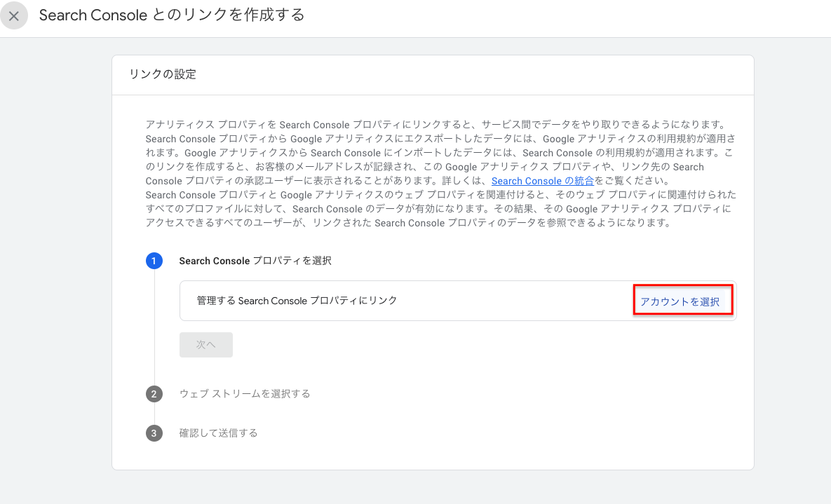Click the 管理する Search Console プロパティにリンク text
This screenshot has width=831, height=504.
(297, 301)
